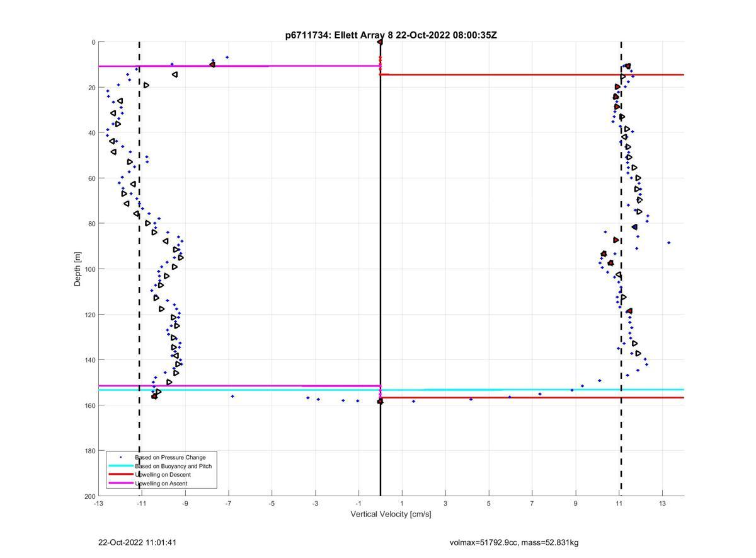The height and width of the screenshot is (558, 756).
Task: Select the Depth [m] y-axis label
Action: click(78, 269)
